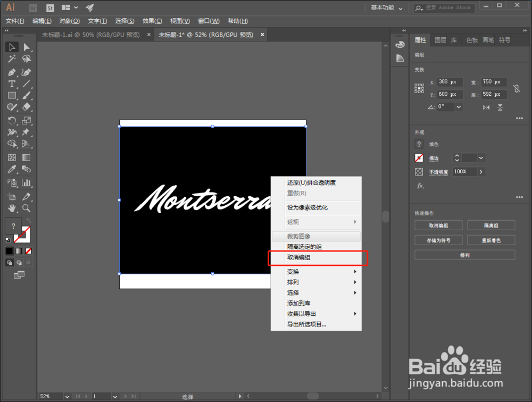Show more Transform options
The height and width of the screenshot is (402, 532).
519,119
